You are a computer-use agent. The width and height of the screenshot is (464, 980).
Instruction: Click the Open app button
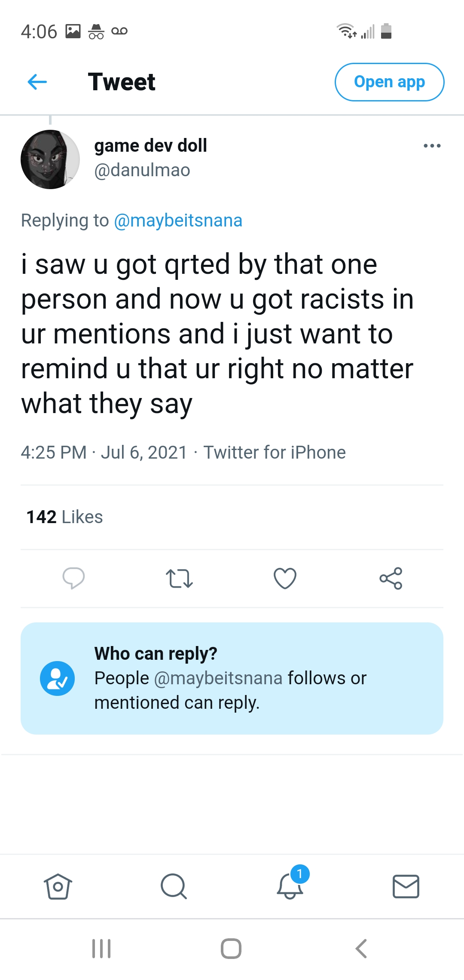point(389,82)
